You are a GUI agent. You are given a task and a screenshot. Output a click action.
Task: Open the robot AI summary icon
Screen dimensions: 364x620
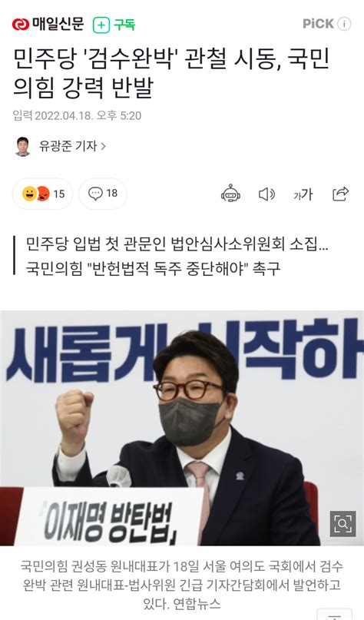tap(230, 194)
